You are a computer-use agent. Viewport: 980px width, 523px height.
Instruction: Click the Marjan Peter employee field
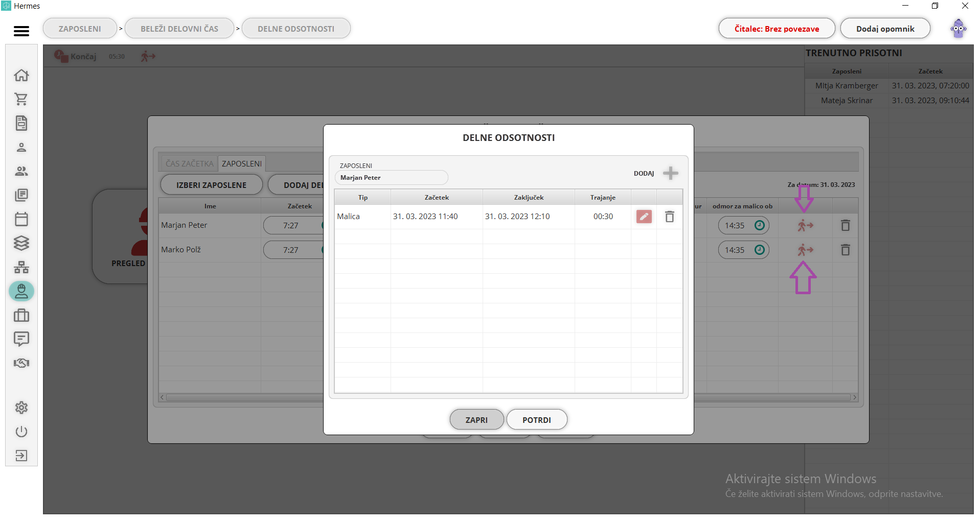click(x=392, y=178)
